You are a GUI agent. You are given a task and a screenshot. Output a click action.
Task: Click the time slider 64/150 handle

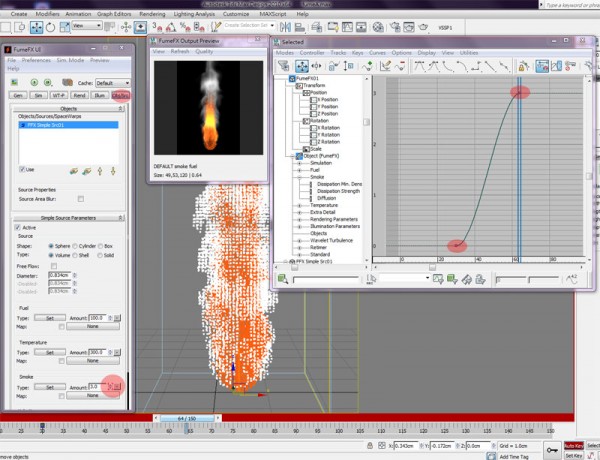click(187, 419)
